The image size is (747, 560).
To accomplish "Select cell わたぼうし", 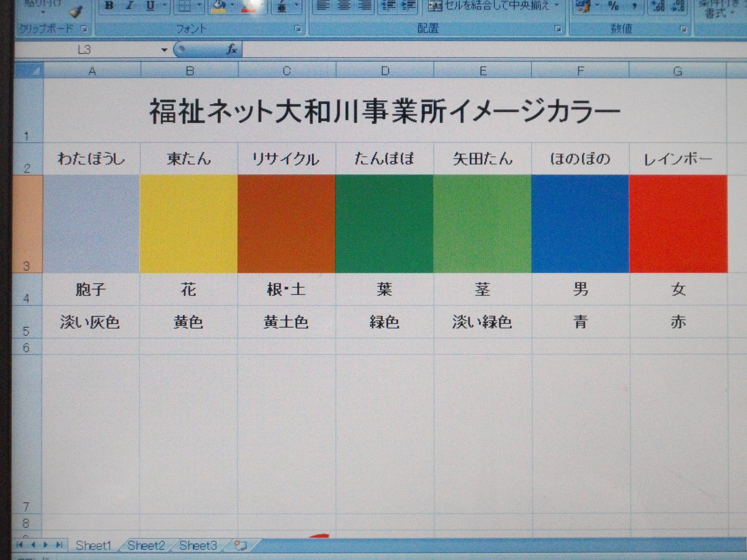I will click(x=92, y=159).
